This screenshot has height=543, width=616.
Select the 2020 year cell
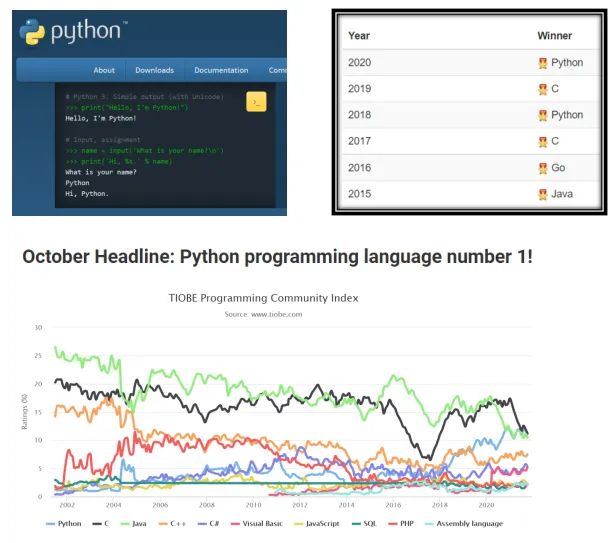(359, 62)
